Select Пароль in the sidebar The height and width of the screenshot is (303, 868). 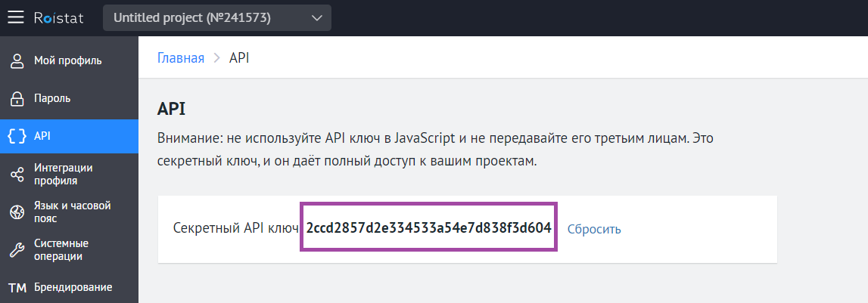[52, 98]
